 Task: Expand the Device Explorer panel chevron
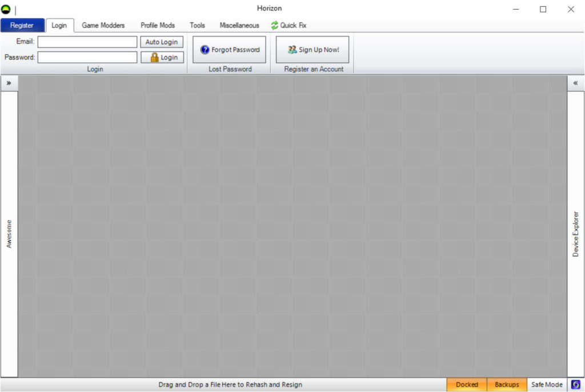pyautogui.click(x=576, y=83)
